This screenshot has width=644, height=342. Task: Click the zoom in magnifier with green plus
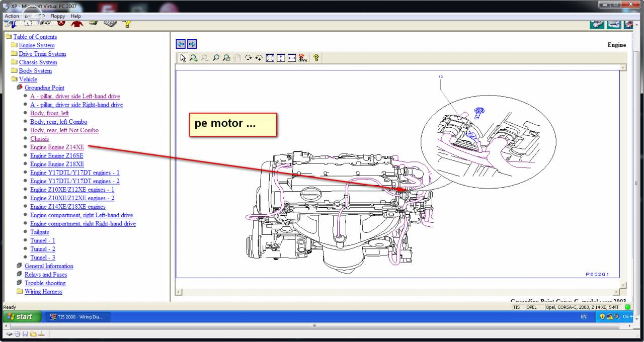(x=194, y=58)
